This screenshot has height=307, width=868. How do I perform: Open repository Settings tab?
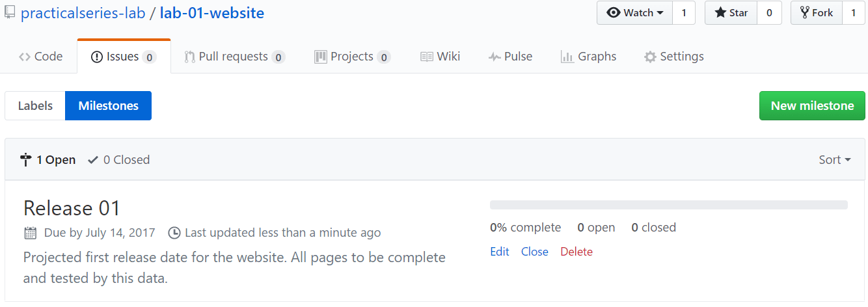click(x=673, y=57)
